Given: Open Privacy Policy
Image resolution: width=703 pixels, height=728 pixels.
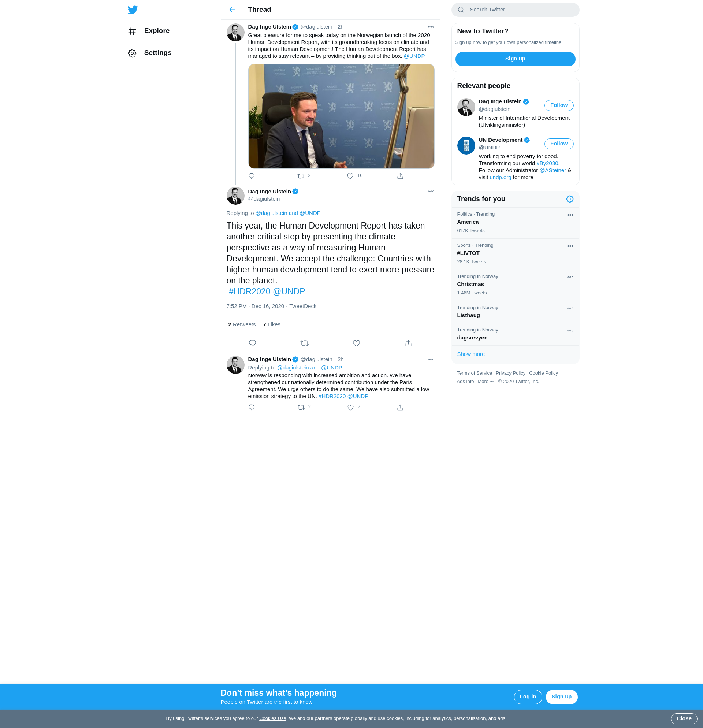Looking at the screenshot, I should [510, 373].
